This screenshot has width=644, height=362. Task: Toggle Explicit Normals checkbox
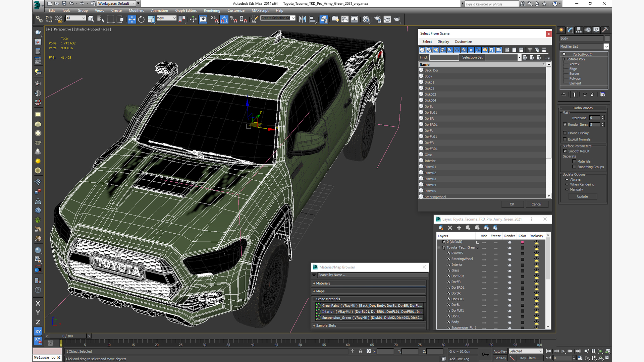point(565,139)
